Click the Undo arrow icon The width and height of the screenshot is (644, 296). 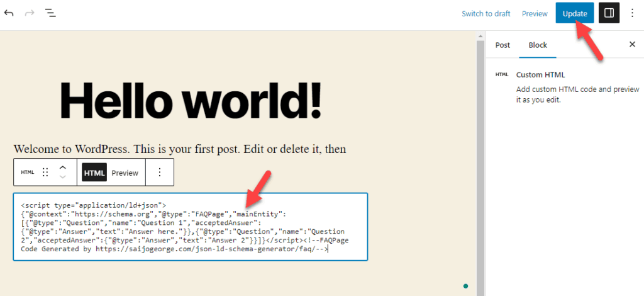[x=9, y=13]
